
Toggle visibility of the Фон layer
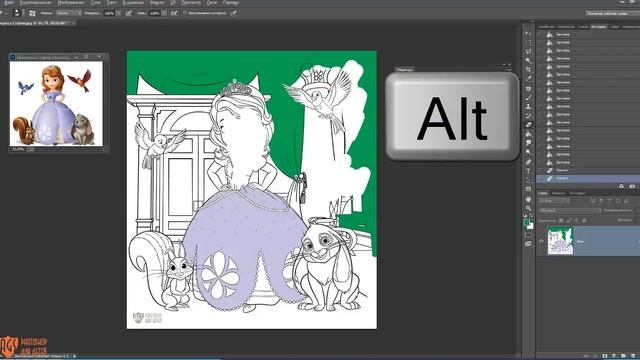tap(541, 241)
